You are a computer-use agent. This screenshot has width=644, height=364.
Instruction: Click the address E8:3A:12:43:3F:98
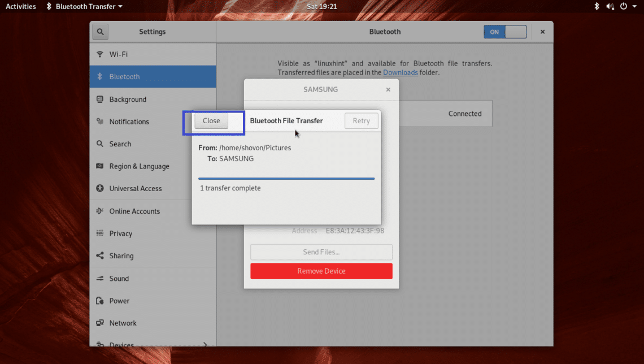pos(355,231)
